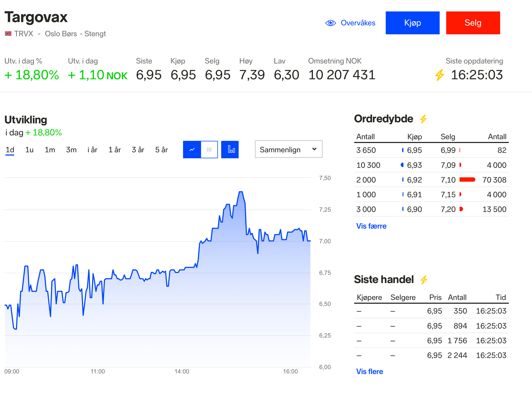Click the sell price 6,99 in order depth
The width and height of the screenshot is (532, 395).
(x=448, y=150)
